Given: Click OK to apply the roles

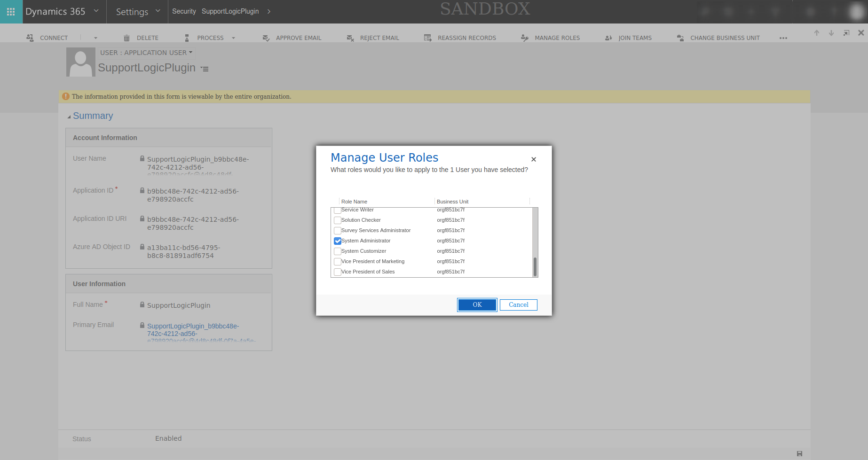Looking at the screenshot, I should pos(477,305).
